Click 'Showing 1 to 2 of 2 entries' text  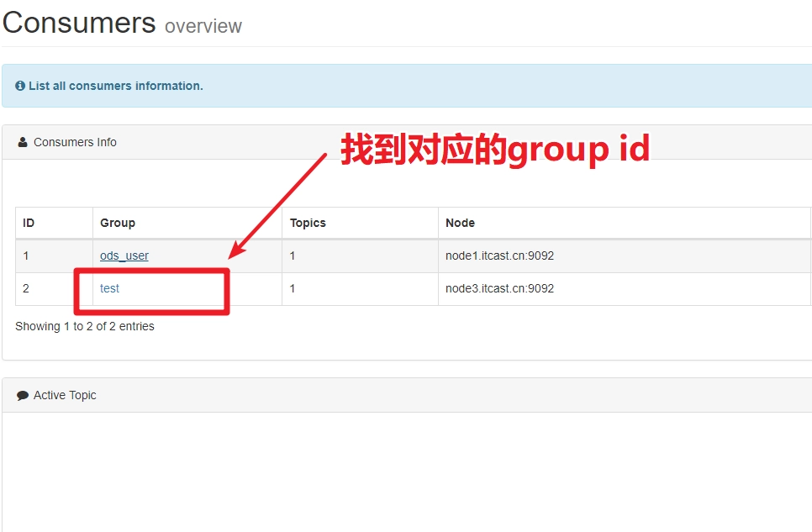pyautogui.click(x=85, y=326)
